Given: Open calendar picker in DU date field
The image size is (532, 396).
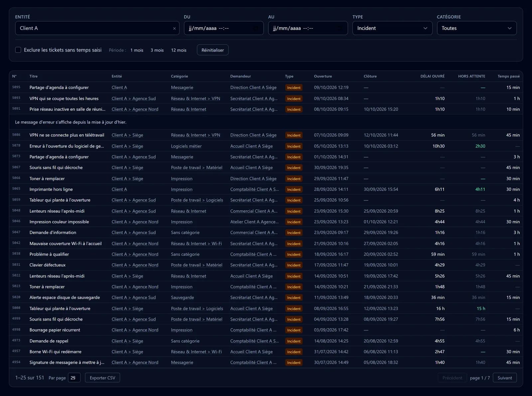Looking at the screenshot, I should click(x=256, y=29).
